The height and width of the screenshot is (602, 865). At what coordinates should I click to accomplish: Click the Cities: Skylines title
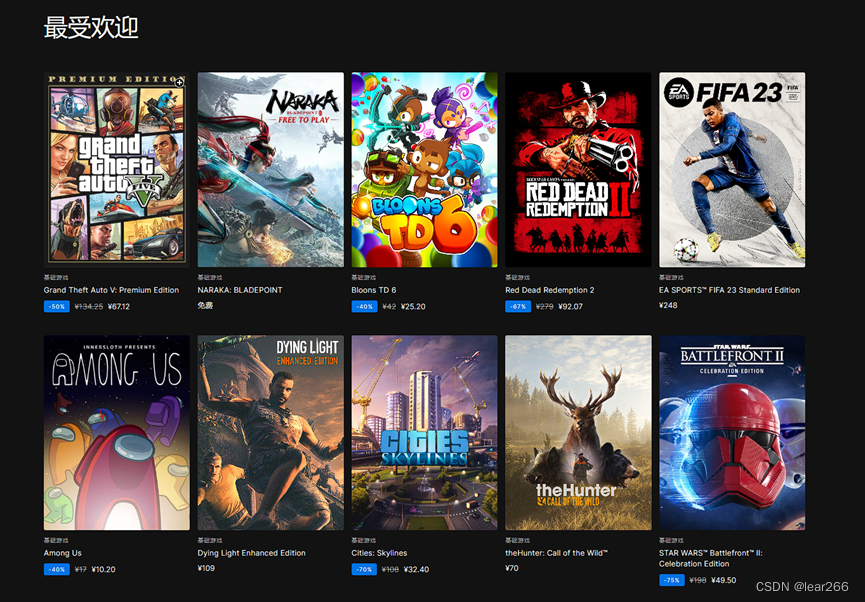(379, 553)
